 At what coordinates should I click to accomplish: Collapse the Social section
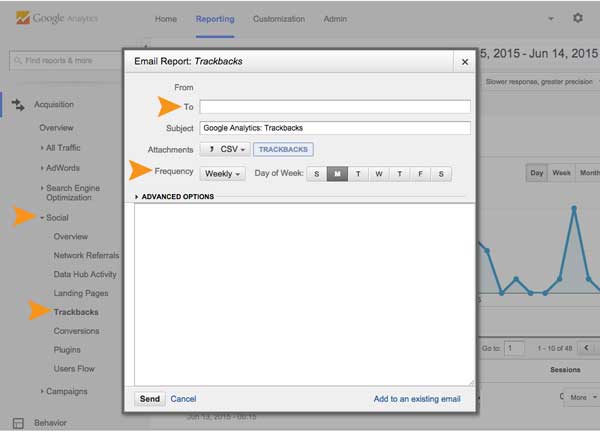(x=55, y=218)
